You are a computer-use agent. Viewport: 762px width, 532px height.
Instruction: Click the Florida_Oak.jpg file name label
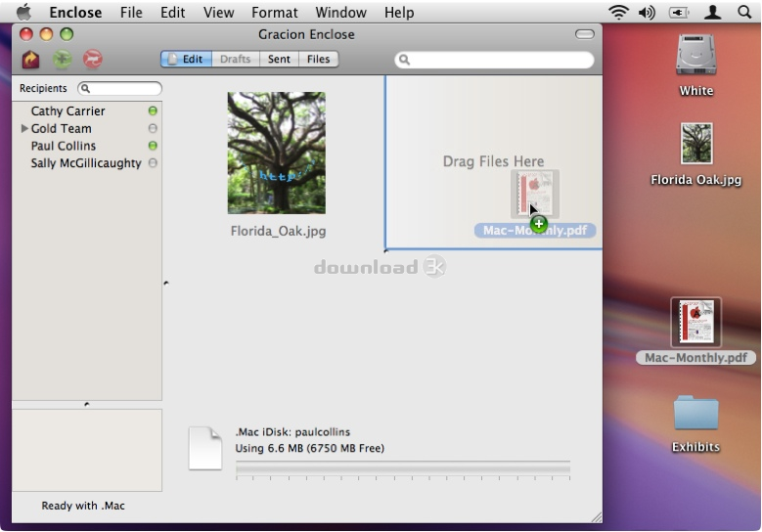(278, 231)
